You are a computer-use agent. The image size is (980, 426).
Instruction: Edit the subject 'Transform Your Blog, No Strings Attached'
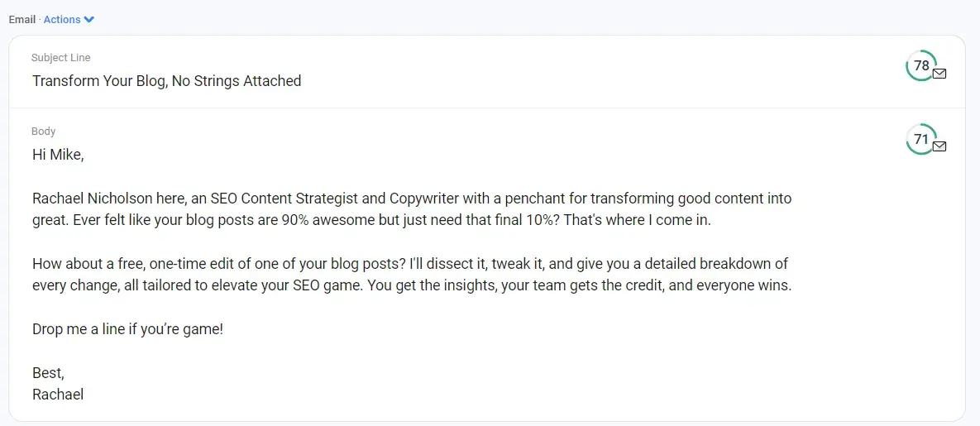(x=166, y=81)
